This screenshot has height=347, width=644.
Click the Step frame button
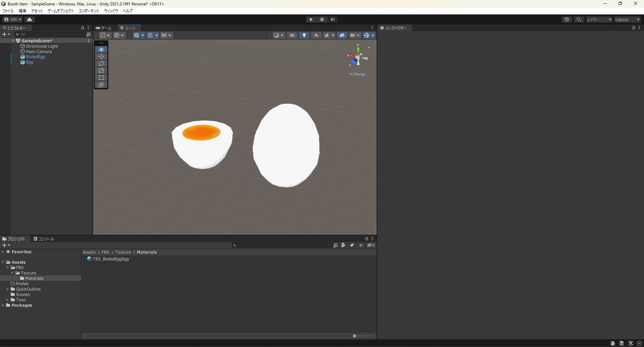click(333, 20)
